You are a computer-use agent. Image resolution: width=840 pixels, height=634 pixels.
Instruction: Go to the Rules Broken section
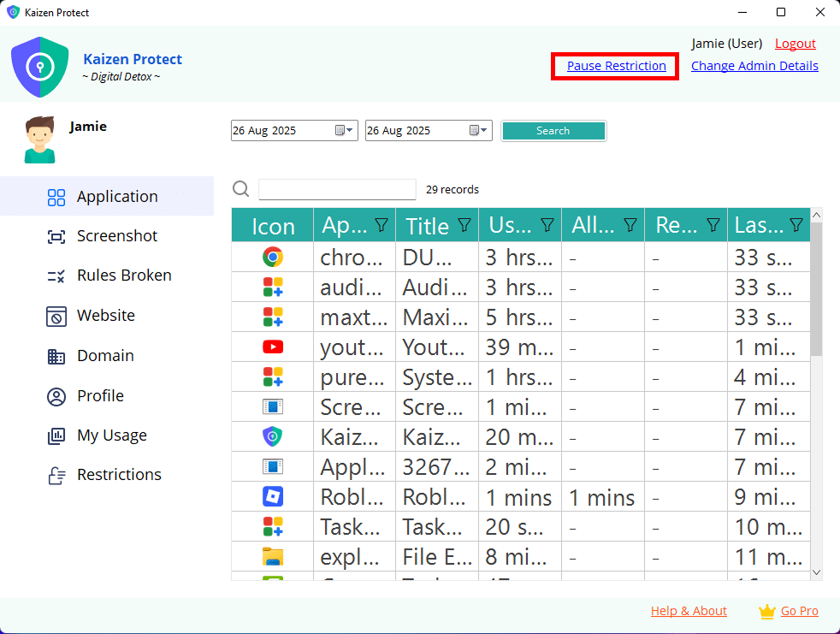pyautogui.click(x=124, y=276)
